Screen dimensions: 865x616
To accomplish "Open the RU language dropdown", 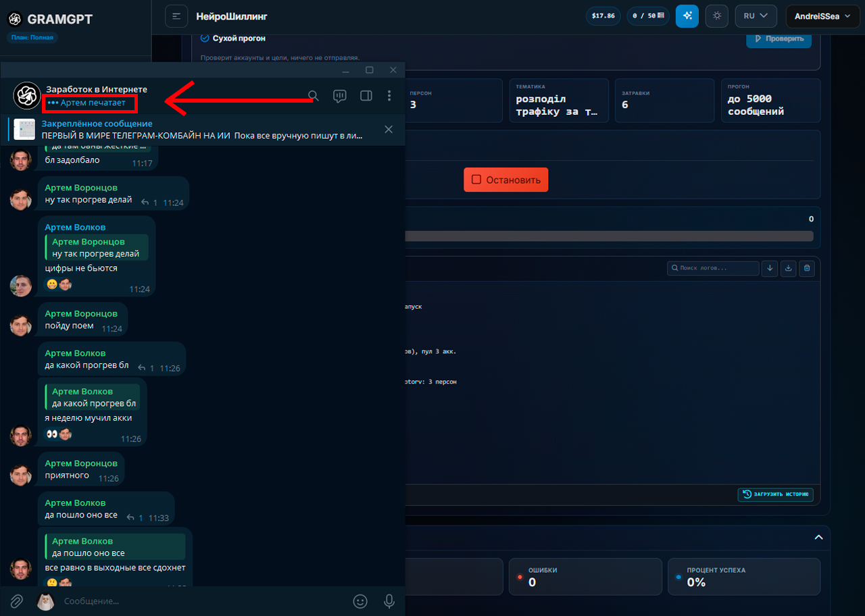I will pos(756,16).
